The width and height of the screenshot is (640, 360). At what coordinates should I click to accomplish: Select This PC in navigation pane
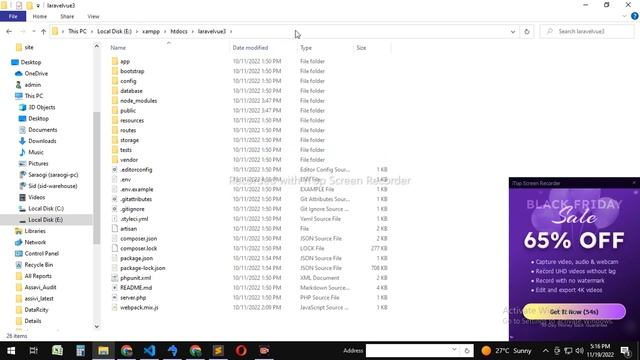point(33,96)
